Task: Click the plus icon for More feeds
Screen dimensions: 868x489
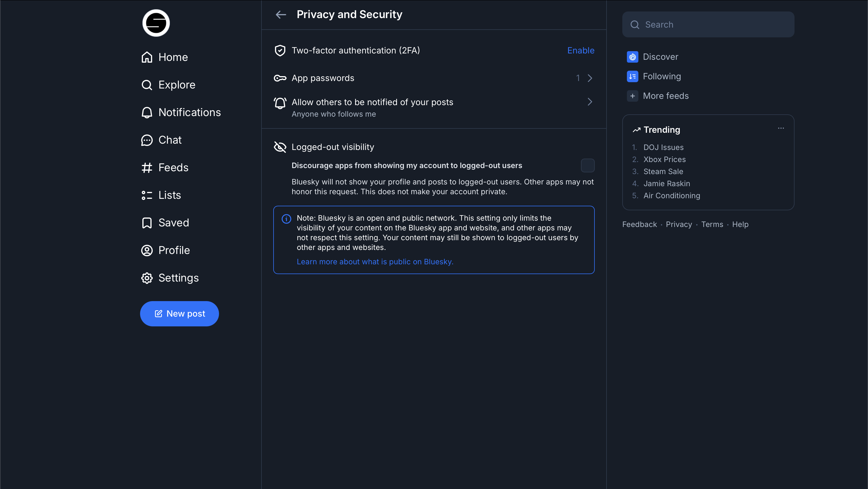Action: tap(632, 96)
